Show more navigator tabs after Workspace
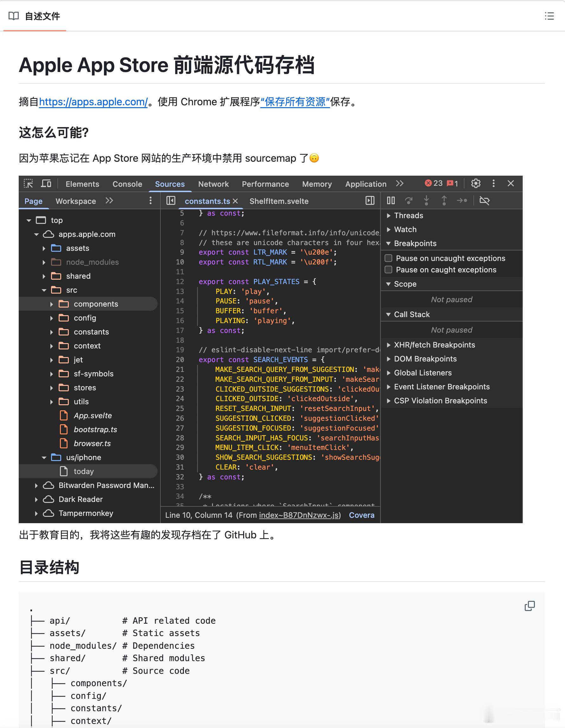The height and width of the screenshot is (728, 565). click(x=109, y=201)
